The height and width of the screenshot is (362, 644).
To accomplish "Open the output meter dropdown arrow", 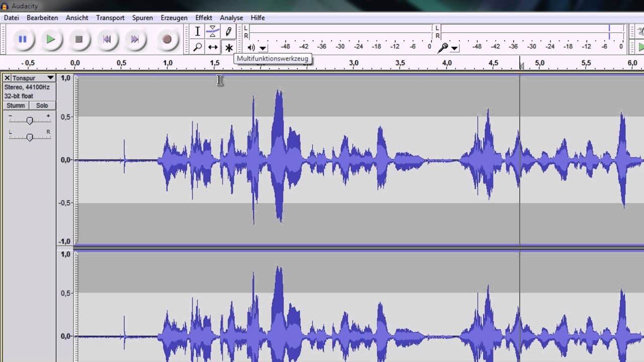I will 263,48.
